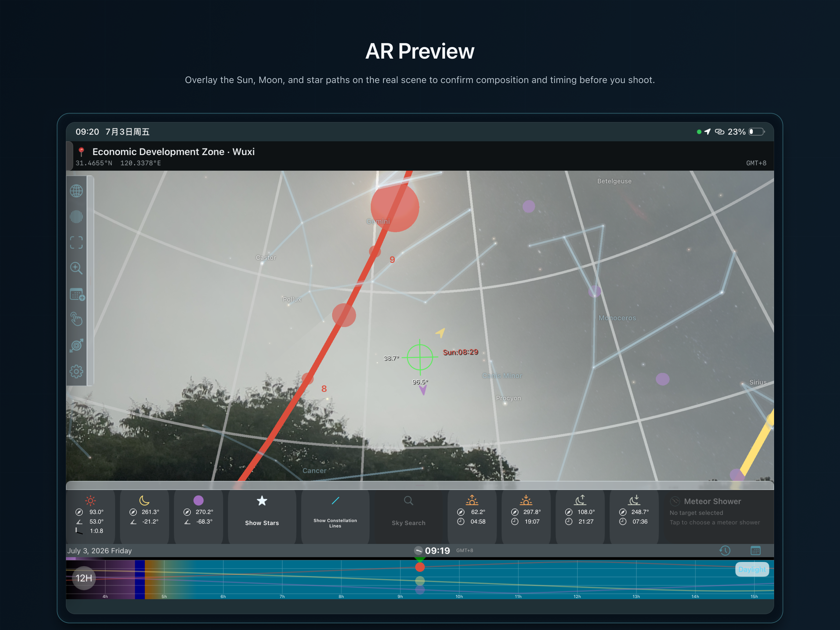Screen dimensions: 840x630
Task: Open the settings gear icon
Action: tap(76, 371)
